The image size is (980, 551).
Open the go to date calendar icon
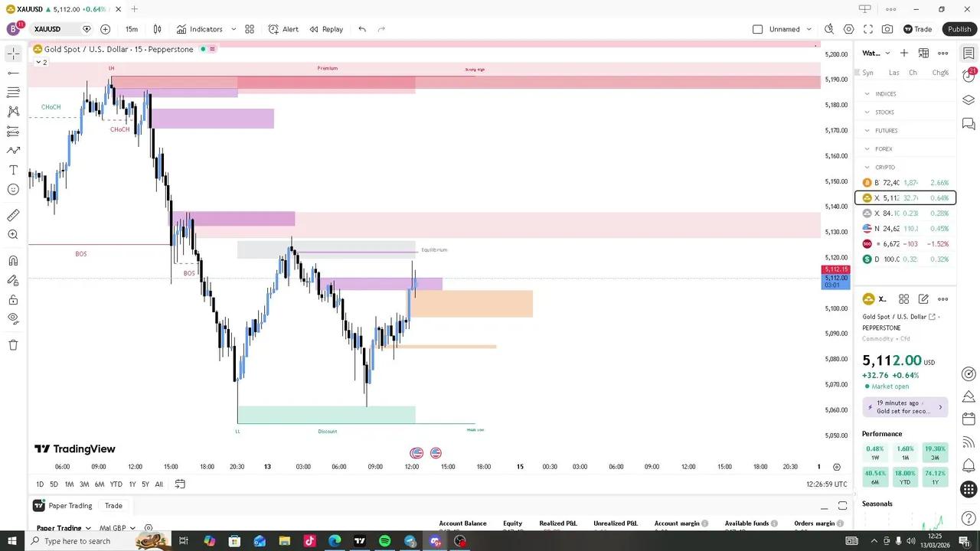[x=180, y=484]
